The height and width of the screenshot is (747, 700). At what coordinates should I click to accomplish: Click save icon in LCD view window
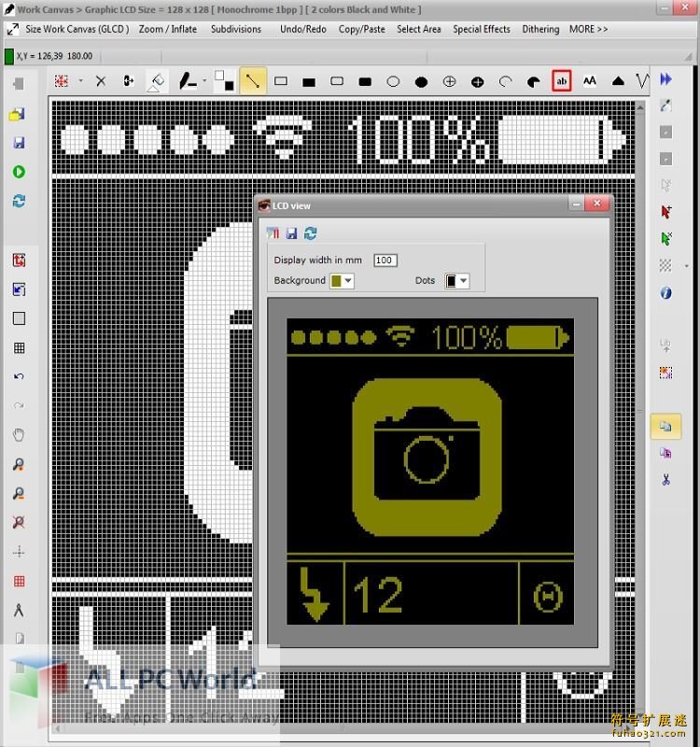[x=291, y=233]
